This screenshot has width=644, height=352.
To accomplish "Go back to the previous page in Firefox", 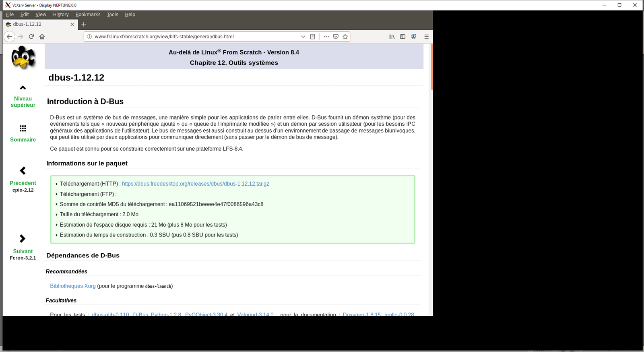I will 9,37.
